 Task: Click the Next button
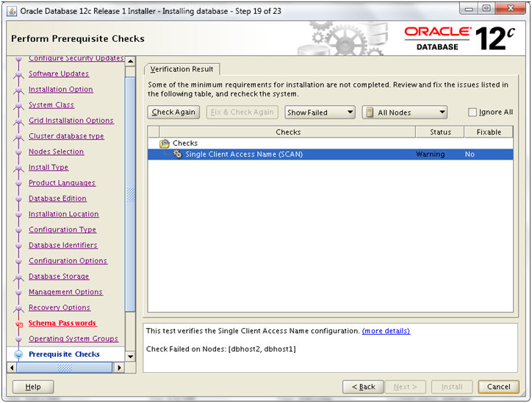[405, 387]
